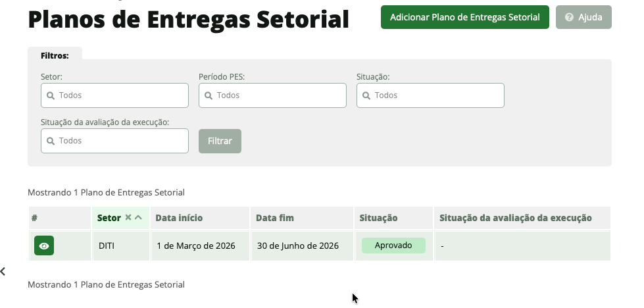Viewport: 644px width, 308px height.
Task: Click Situação da avaliação da execução header
Action: [x=515, y=218]
